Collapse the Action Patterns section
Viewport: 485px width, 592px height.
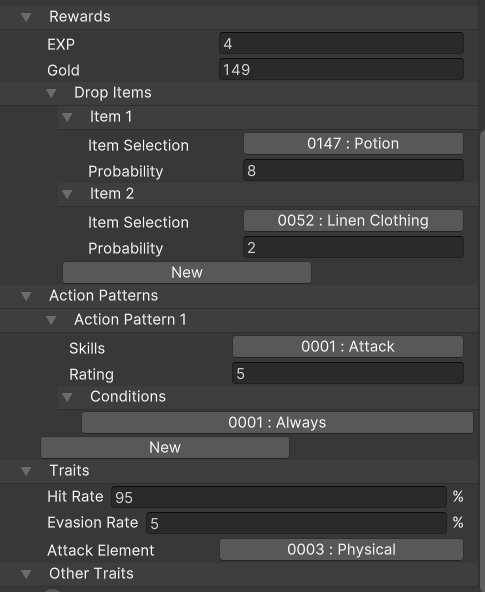coord(26,296)
